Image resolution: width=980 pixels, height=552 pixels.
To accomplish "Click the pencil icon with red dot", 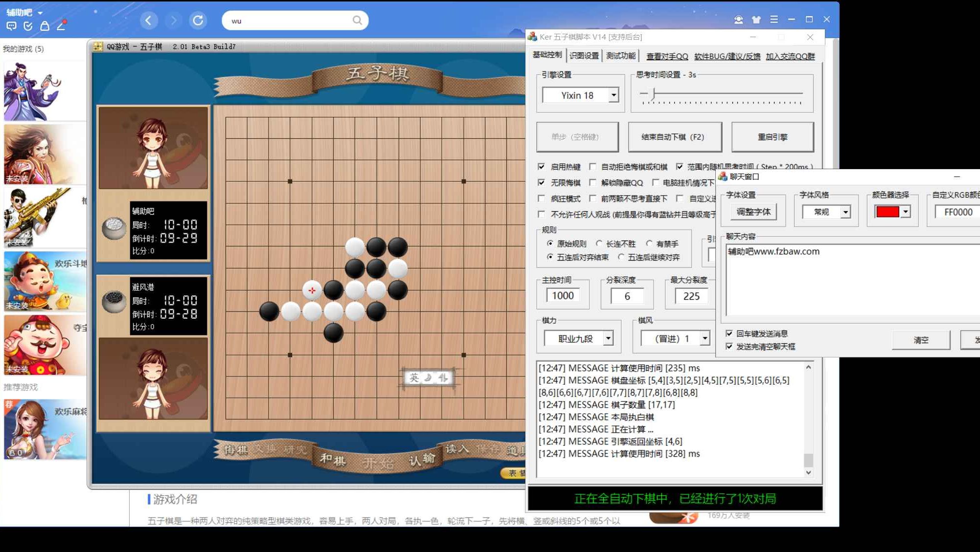I will coord(62,25).
